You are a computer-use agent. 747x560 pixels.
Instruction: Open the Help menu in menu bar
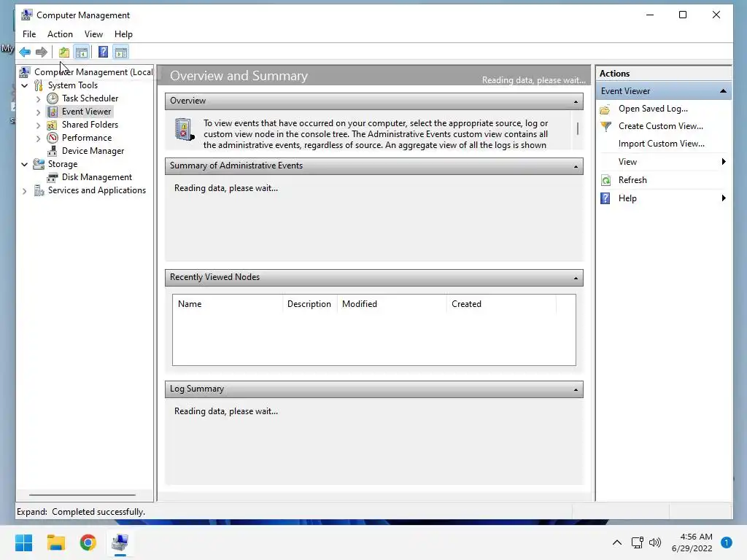tap(123, 34)
